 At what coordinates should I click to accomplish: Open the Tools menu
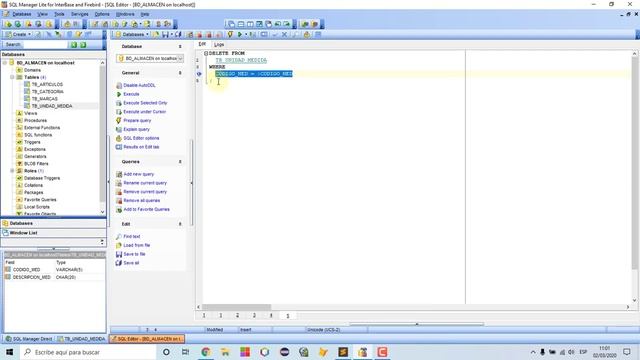[60, 14]
